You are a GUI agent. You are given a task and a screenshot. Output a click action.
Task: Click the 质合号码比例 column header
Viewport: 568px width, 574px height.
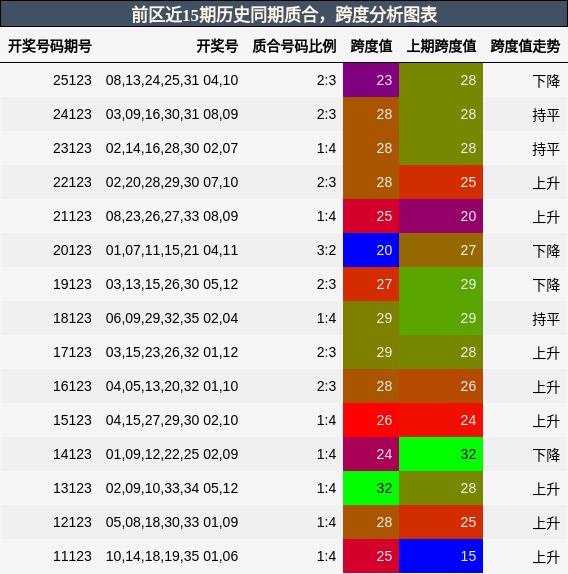(294, 46)
